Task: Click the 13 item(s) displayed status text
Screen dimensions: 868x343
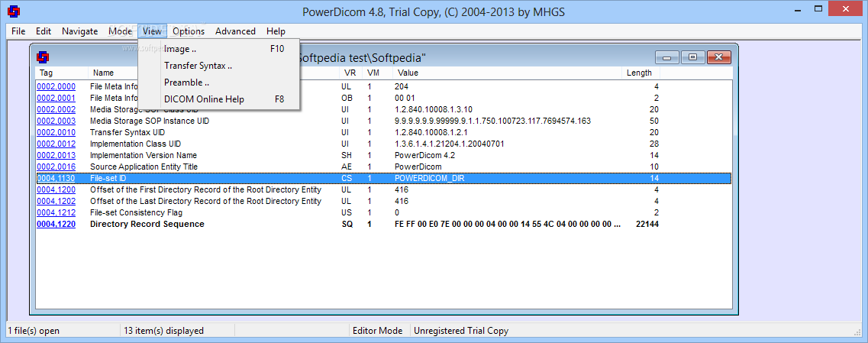Action: pos(163,331)
